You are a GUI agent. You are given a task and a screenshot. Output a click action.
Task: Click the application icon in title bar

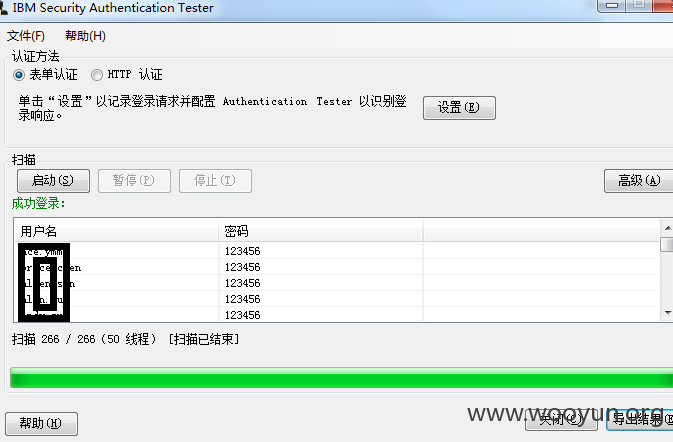pos(3,7)
